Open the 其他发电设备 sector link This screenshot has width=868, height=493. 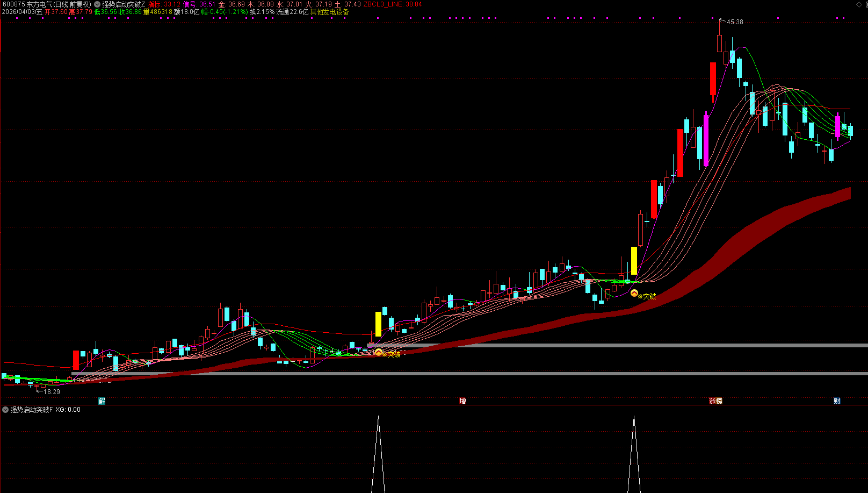(x=329, y=12)
